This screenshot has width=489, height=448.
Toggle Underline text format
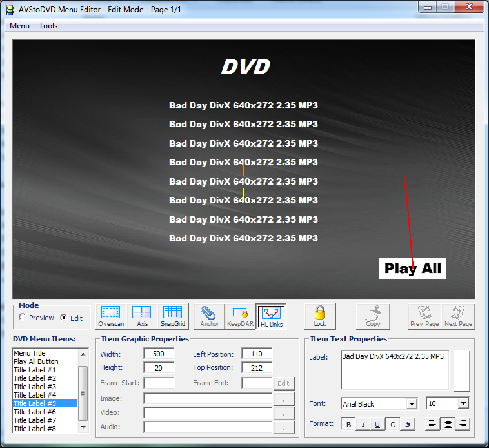click(x=377, y=424)
